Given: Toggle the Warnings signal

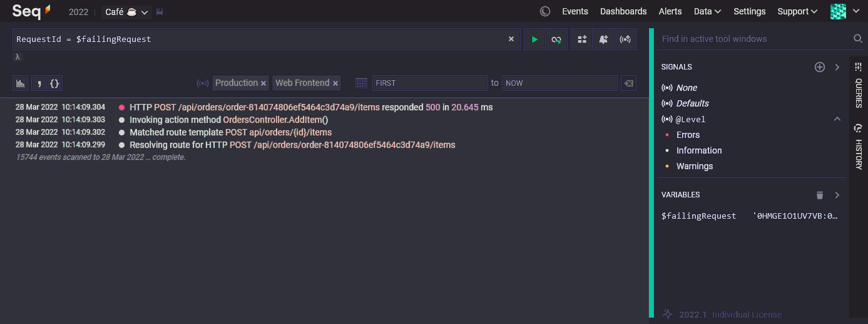Looking at the screenshot, I should [695, 166].
